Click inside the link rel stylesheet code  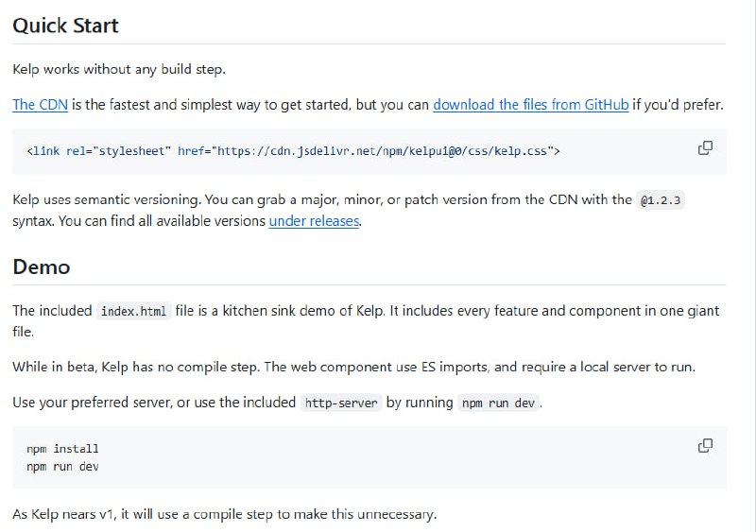point(293,150)
